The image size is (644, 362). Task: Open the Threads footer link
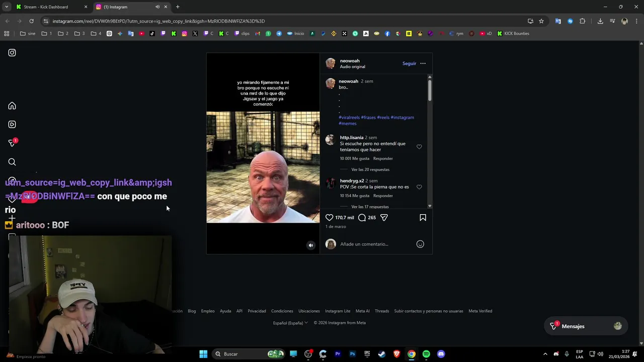coord(382,311)
